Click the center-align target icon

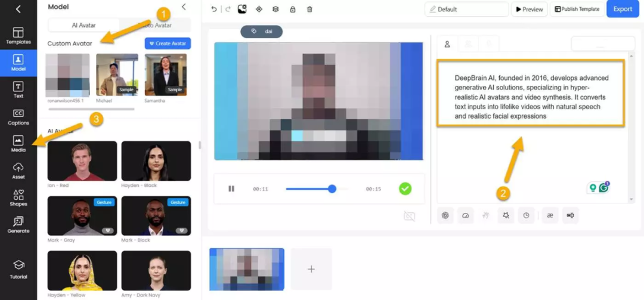pos(259,9)
